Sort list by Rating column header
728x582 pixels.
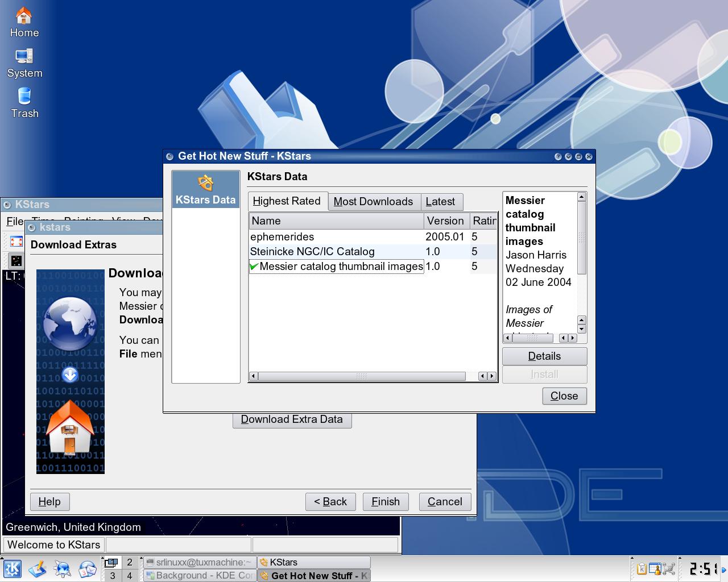click(483, 221)
